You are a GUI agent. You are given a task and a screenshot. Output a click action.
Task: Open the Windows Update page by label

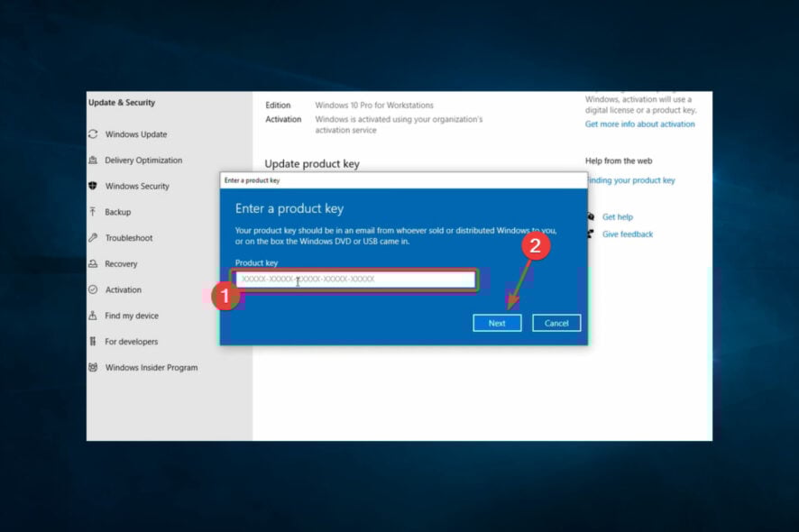point(135,134)
